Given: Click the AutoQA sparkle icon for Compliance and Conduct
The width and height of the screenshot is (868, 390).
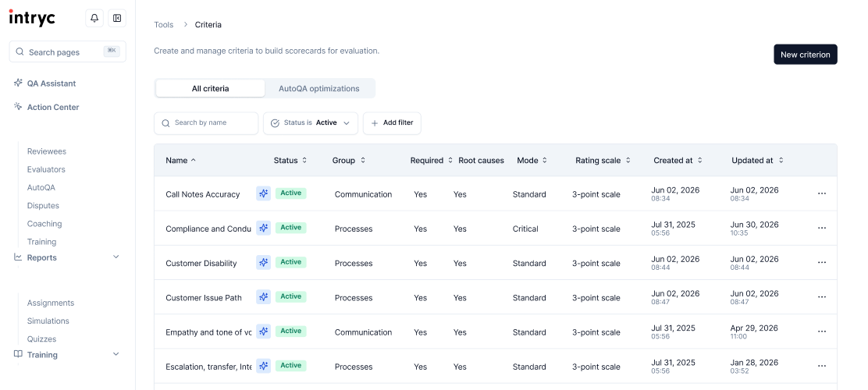Looking at the screenshot, I should pos(264,228).
